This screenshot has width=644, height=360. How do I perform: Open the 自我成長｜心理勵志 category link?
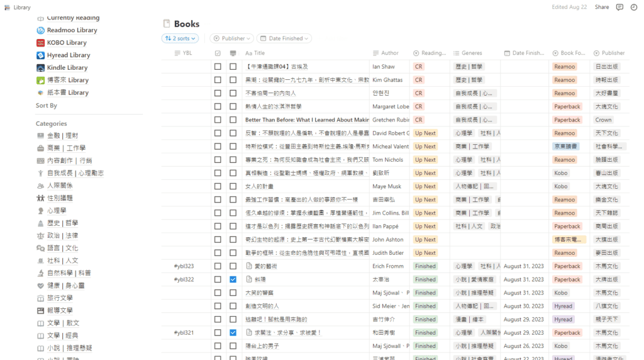[x=75, y=173]
